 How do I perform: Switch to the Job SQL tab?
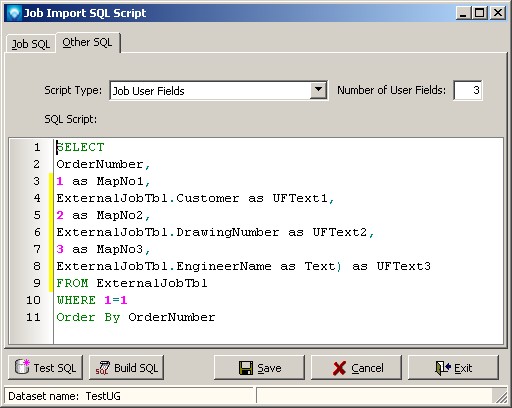(x=31, y=44)
